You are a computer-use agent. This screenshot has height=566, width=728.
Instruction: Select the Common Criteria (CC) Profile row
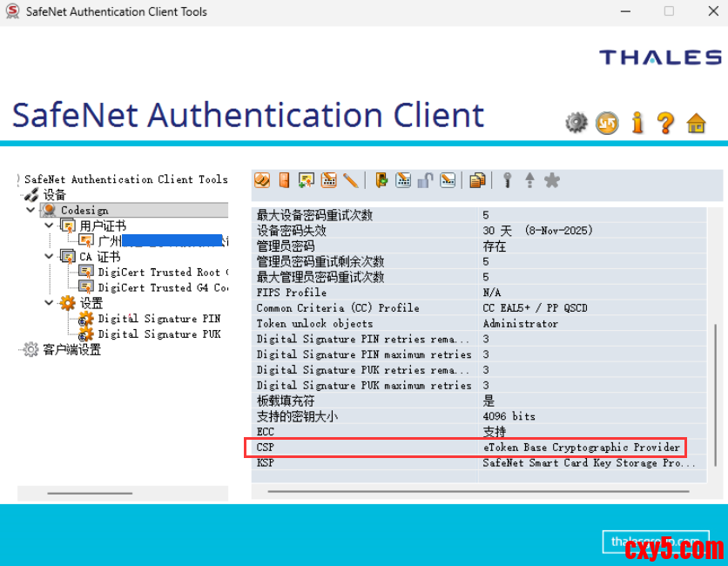pyautogui.click(x=479, y=308)
